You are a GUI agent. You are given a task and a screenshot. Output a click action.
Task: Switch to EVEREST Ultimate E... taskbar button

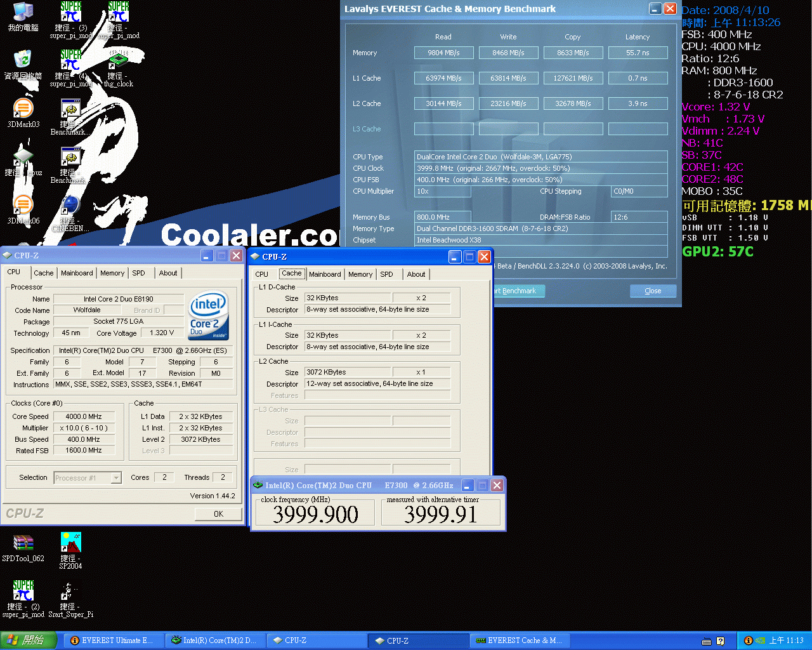[114, 640]
